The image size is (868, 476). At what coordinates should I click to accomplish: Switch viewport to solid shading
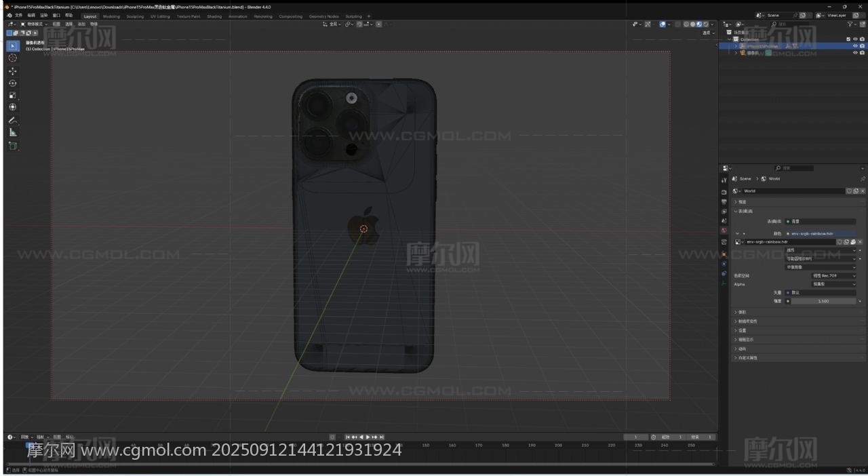[x=693, y=24]
